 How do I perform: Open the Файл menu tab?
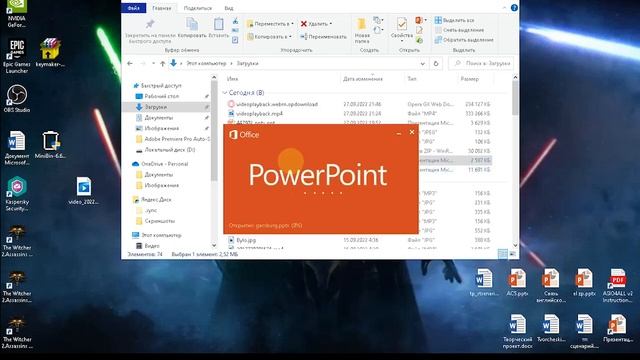tap(134, 8)
